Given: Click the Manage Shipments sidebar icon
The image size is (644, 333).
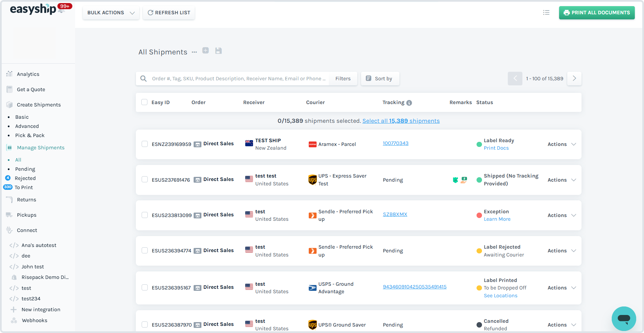Looking at the screenshot, I should 10,148.
